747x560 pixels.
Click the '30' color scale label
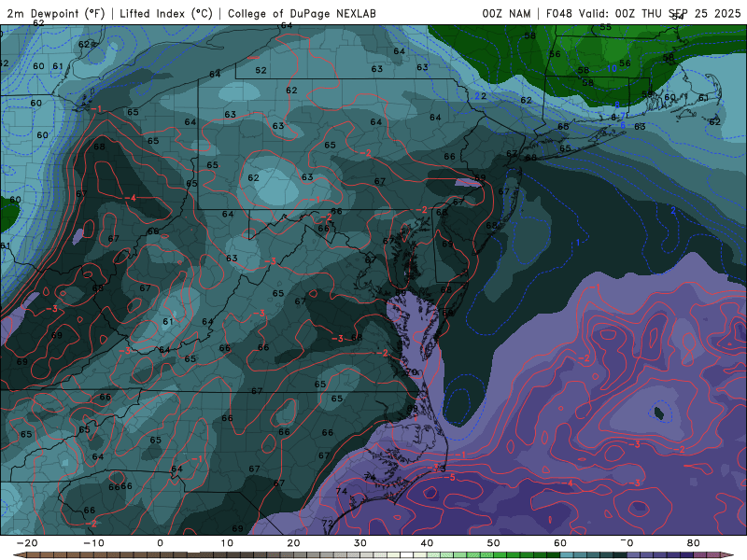coord(360,543)
